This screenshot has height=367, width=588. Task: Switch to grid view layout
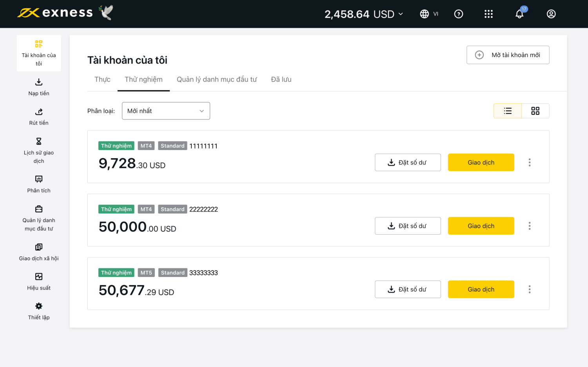pyautogui.click(x=535, y=111)
